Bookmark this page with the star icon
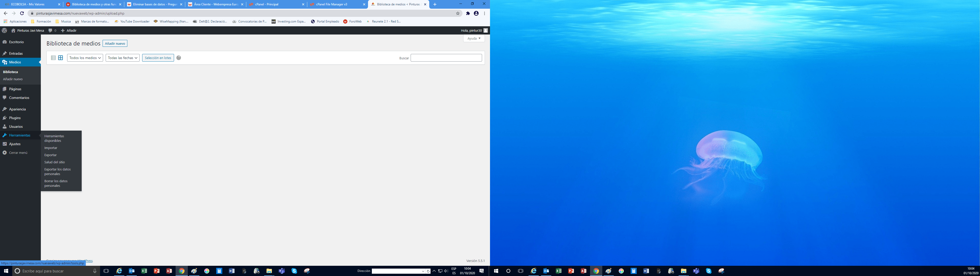 (x=458, y=13)
